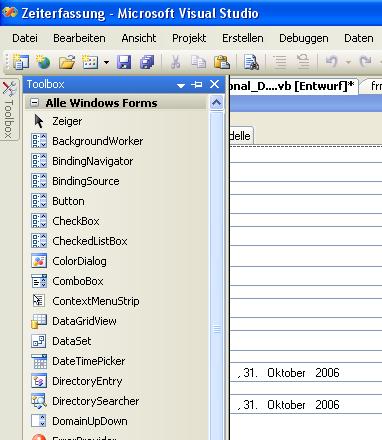The image size is (382, 440).
Task: Click the Add New Item toolbar icon
Action: [x=90, y=62]
